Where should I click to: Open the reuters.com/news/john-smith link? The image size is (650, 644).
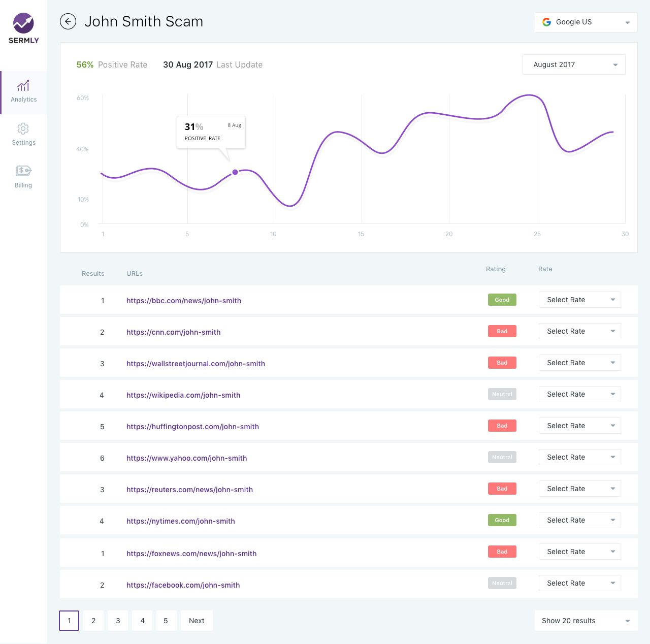coord(189,490)
